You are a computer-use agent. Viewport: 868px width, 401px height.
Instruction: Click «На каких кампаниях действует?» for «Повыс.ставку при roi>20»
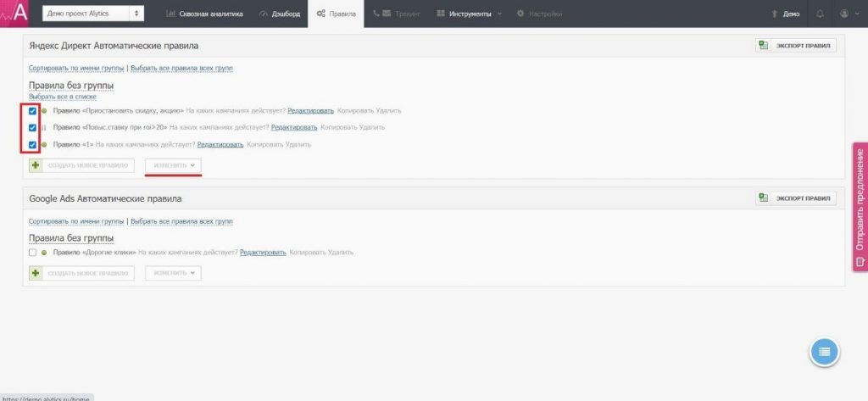[220, 127]
